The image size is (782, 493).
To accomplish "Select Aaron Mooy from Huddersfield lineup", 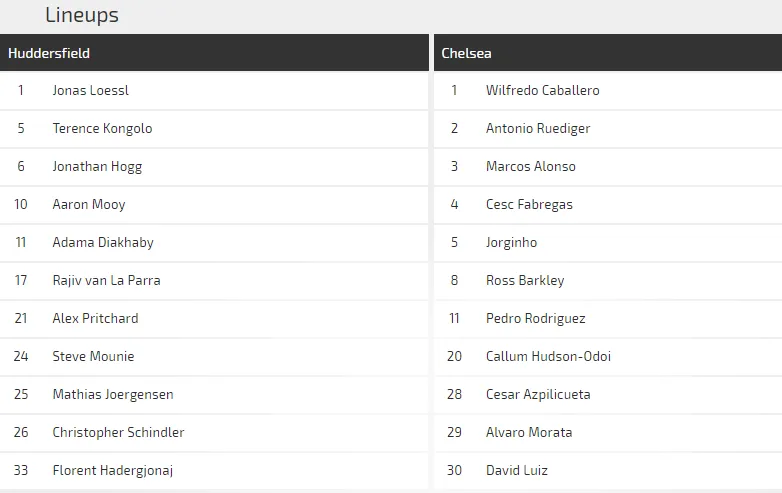I will [x=89, y=204].
